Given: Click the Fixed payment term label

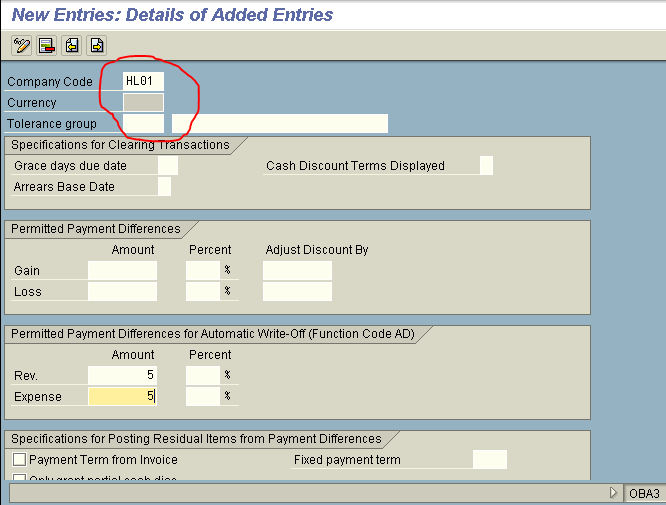Looking at the screenshot, I should [347, 460].
